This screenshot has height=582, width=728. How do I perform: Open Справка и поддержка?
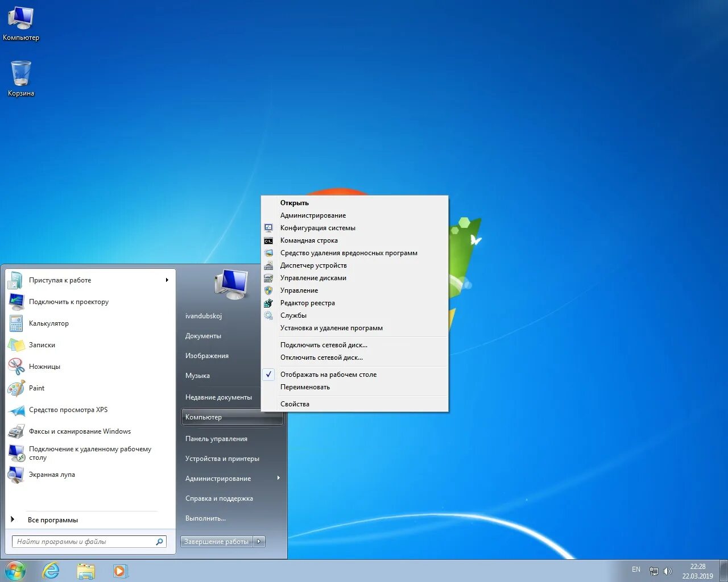pos(219,498)
